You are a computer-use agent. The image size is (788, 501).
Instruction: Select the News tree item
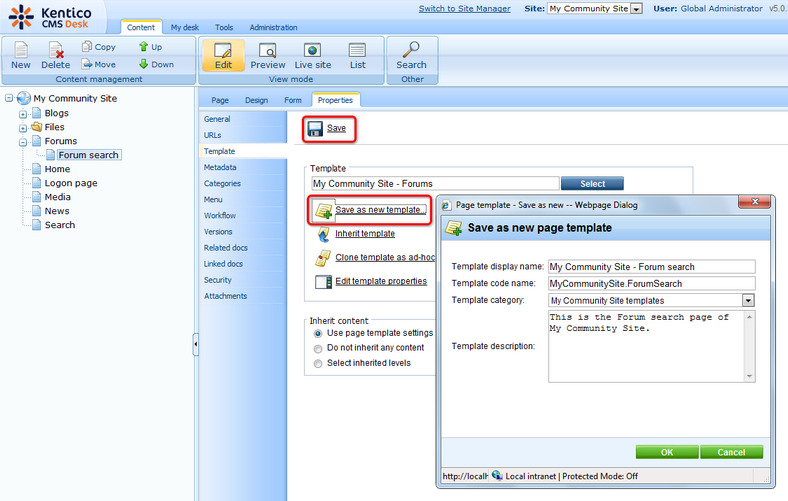click(57, 211)
